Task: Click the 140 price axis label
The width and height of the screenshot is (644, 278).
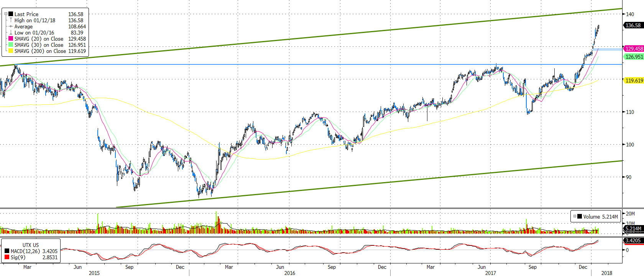Action: pyautogui.click(x=630, y=14)
